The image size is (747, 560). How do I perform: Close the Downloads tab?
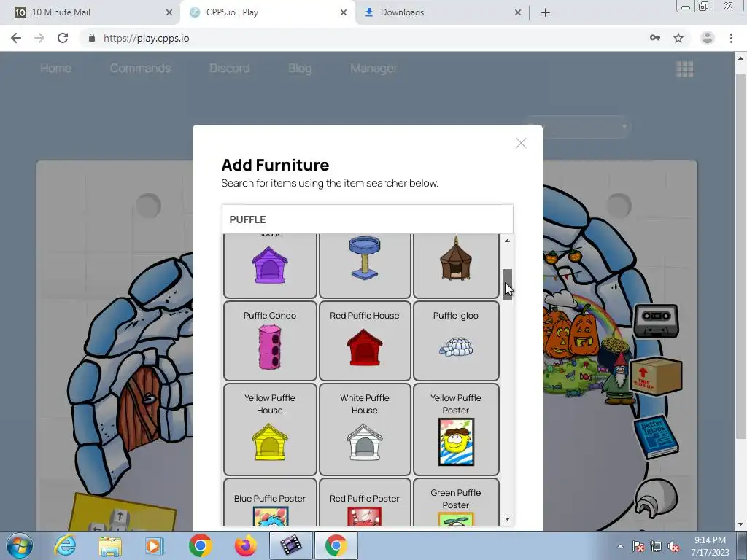point(518,13)
